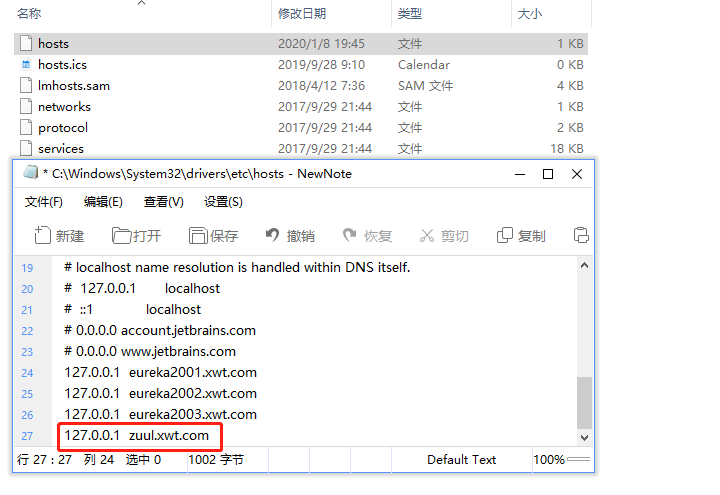Click line 27 text zuul.xwt.com
Screen dimensions: 720x495
[169, 435]
